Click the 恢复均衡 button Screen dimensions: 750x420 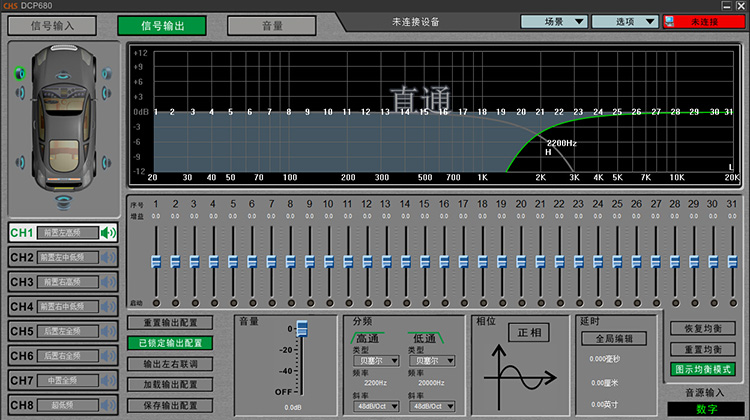701,329
